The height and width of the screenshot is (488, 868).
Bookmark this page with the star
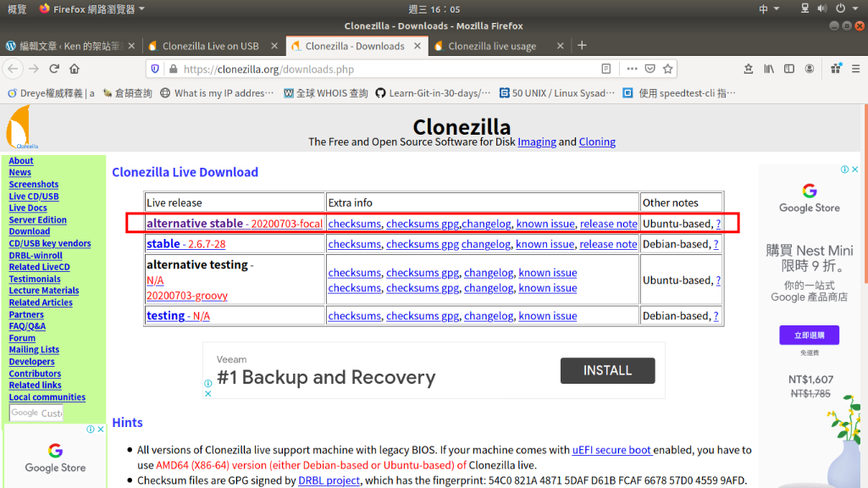coord(668,69)
